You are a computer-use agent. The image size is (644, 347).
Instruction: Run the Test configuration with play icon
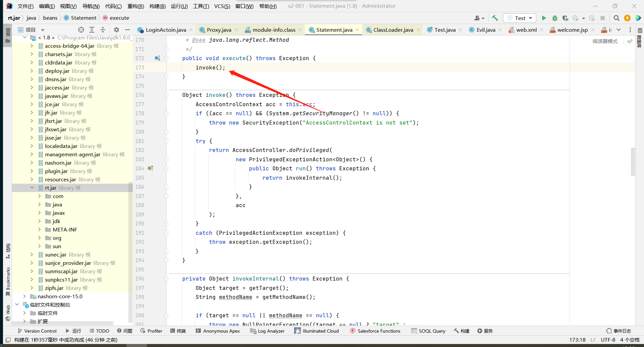coord(544,18)
